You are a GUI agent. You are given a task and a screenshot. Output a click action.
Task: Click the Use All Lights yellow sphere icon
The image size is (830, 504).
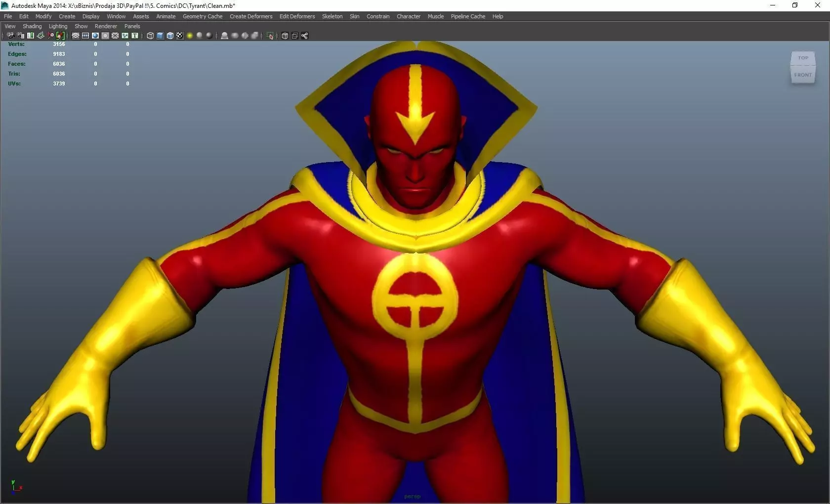(x=190, y=36)
